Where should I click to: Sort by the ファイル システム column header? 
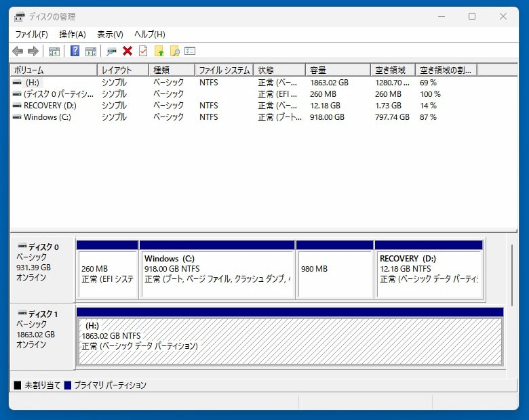[224, 70]
